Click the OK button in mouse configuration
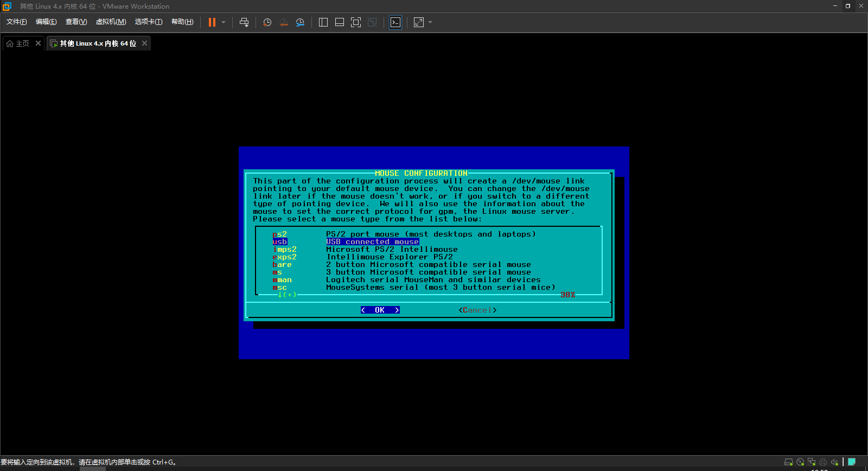868x471 pixels. click(x=380, y=310)
